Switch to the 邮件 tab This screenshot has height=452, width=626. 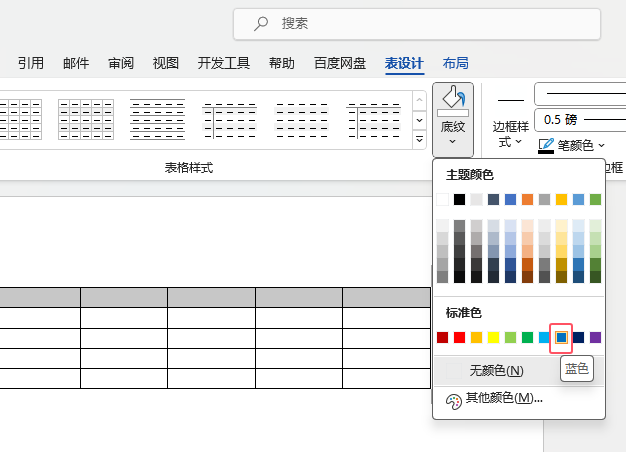[x=76, y=63]
